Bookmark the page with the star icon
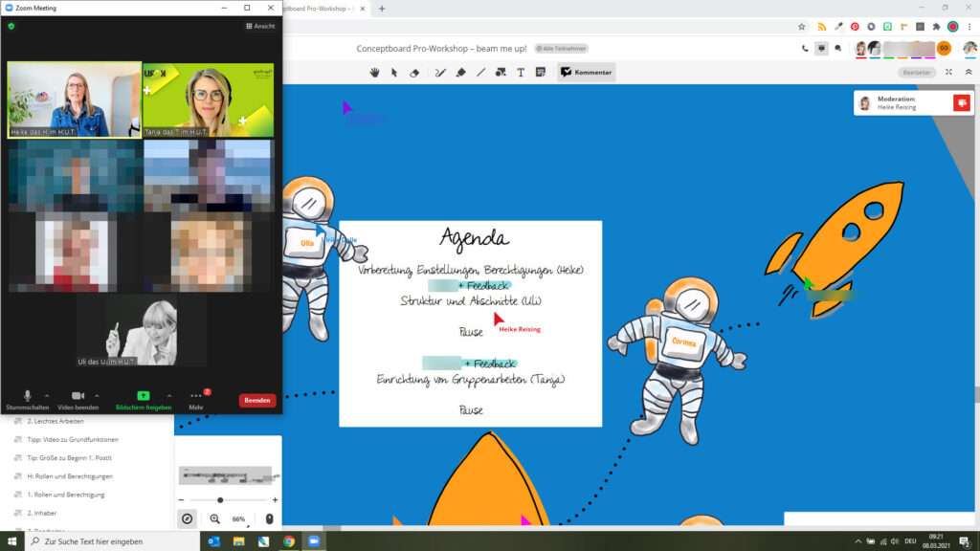Screen dimensions: 980x551 (802, 27)
